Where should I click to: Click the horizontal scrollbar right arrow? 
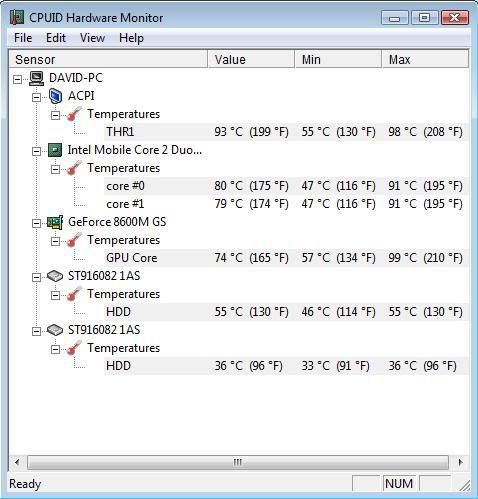coord(460,462)
